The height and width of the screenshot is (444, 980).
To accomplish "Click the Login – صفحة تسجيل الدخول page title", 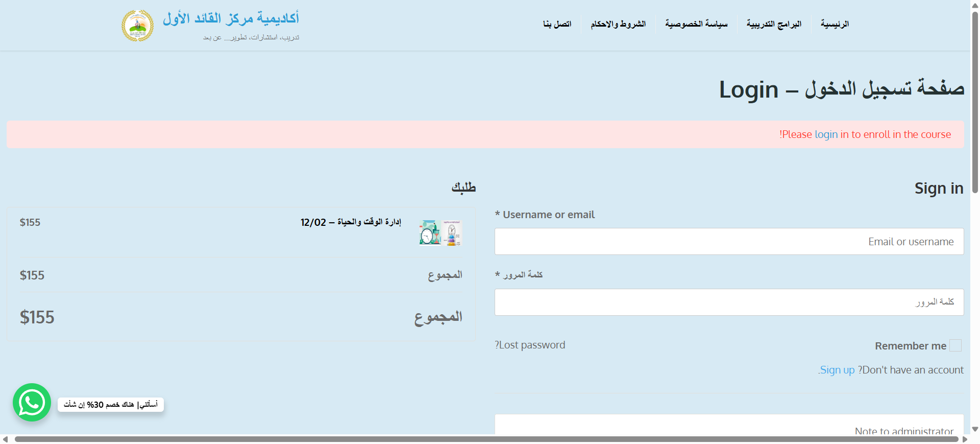I will (x=842, y=89).
